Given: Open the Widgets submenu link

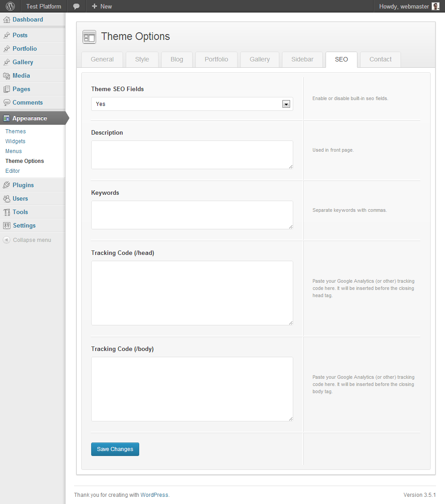Looking at the screenshot, I should point(15,141).
